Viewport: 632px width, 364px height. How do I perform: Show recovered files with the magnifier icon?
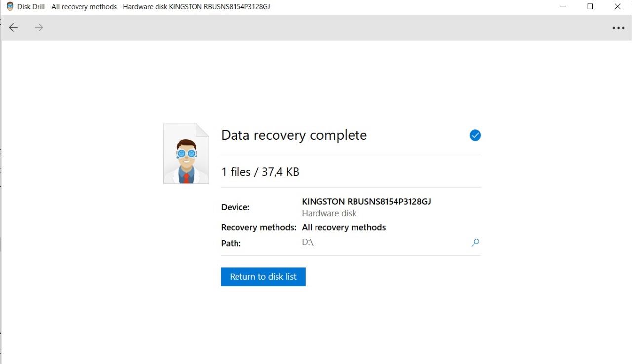click(x=475, y=243)
